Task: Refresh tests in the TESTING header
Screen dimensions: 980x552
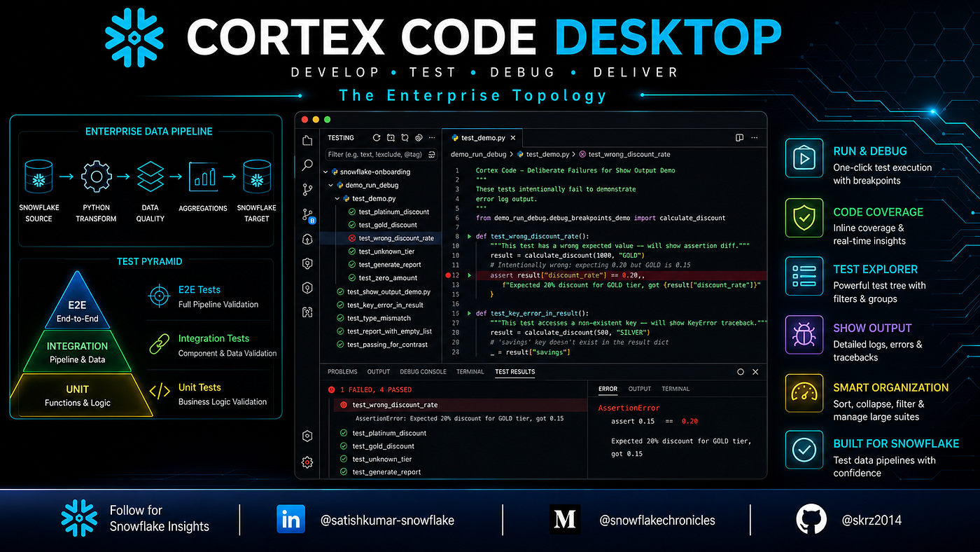Action: [x=377, y=138]
